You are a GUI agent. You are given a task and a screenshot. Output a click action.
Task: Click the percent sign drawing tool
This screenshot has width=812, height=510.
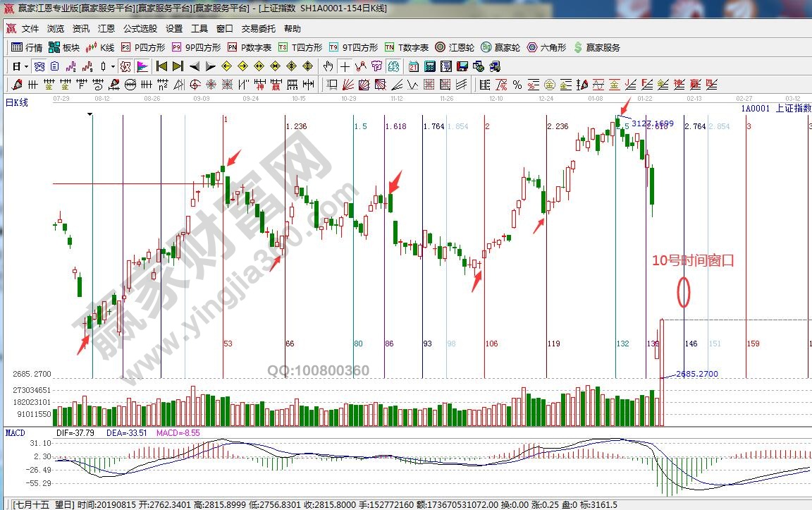(517, 85)
